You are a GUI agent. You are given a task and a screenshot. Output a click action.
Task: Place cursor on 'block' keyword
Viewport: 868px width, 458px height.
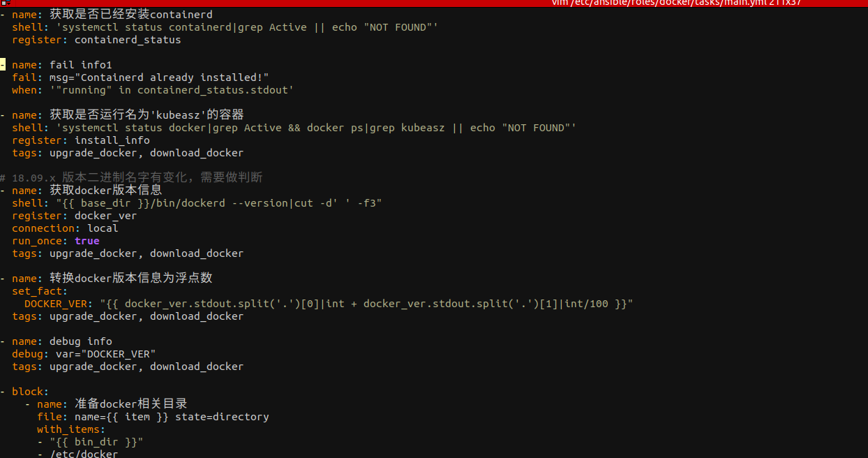point(28,392)
